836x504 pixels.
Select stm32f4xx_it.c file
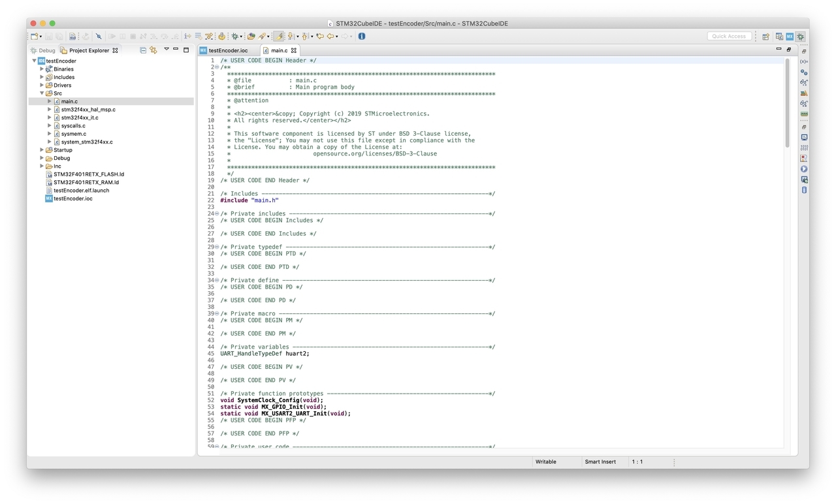tap(80, 118)
